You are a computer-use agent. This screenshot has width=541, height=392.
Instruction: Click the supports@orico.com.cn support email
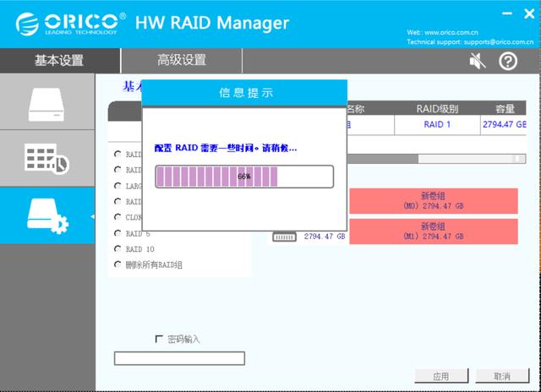tap(499, 41)
